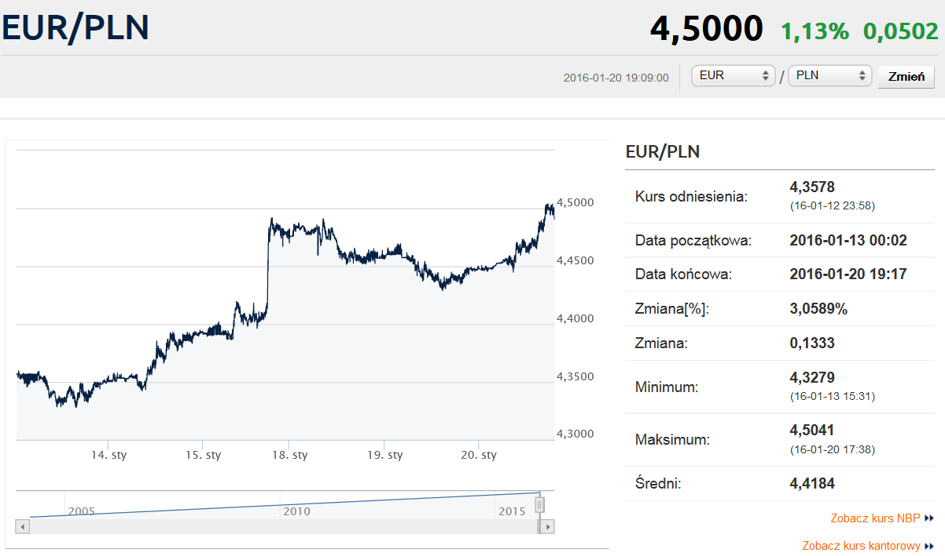The width and height of the screenshot is (945, 556).
Task: Click the right scroll arrow on chart navigator
Action: click(547, 526)
